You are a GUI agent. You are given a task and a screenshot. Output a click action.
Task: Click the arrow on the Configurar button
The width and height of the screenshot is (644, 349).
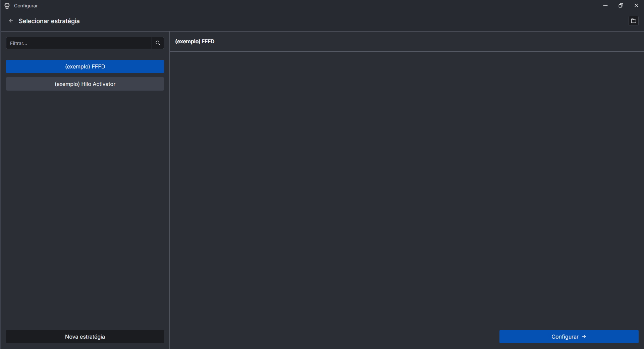coord(584,337)
